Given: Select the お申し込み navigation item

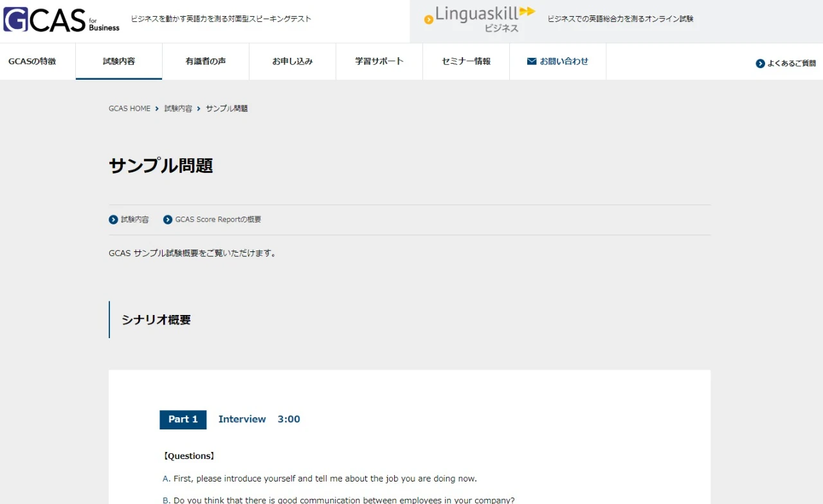Looking at the screenshot, I should [292, 61].
